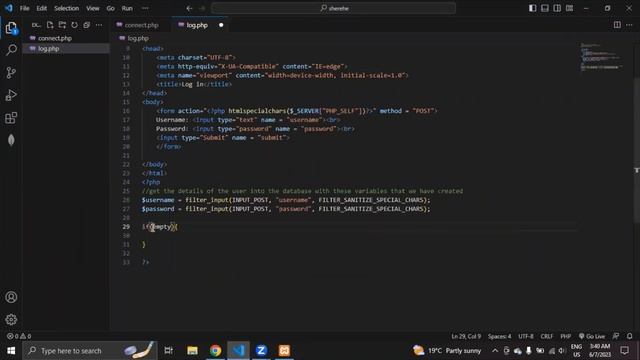Click log.php in the breadcrumb bar
Image resolution: width=640 pixels, height=360 pixels.
[138, 38]
